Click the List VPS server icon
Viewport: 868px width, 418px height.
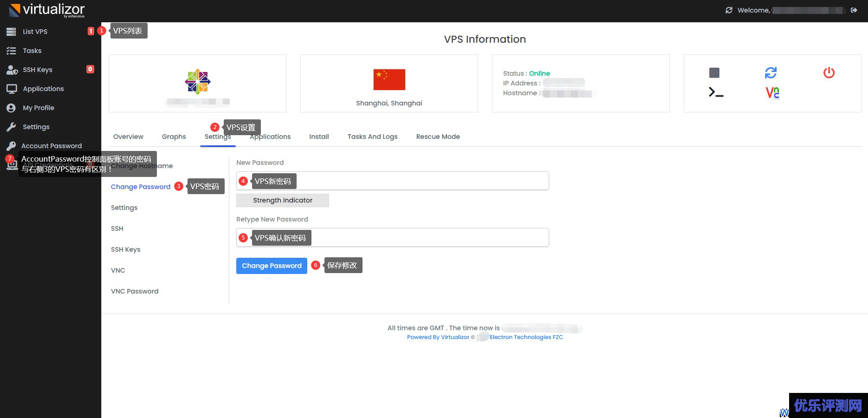11,32
